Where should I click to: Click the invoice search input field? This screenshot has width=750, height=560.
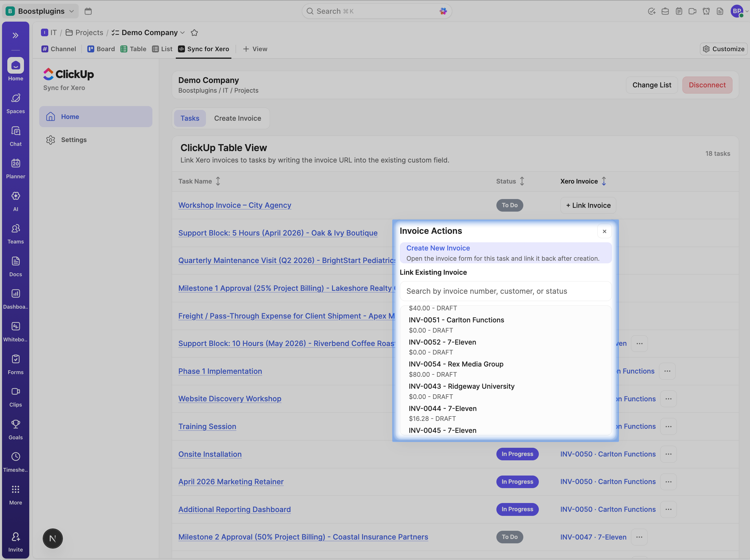505,291
